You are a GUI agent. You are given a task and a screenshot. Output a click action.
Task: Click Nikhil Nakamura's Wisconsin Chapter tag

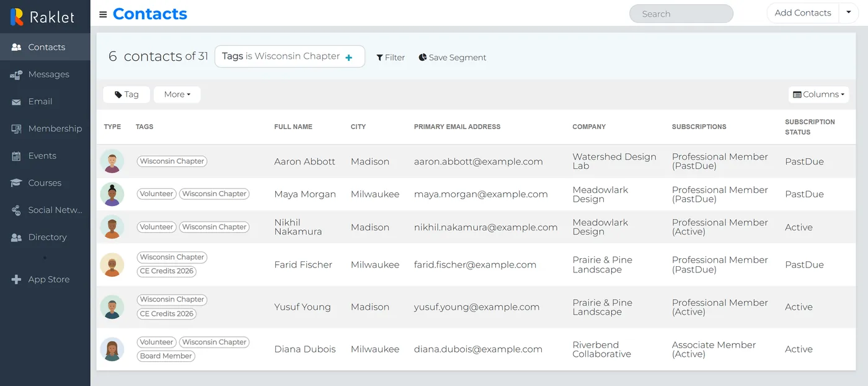215,227
